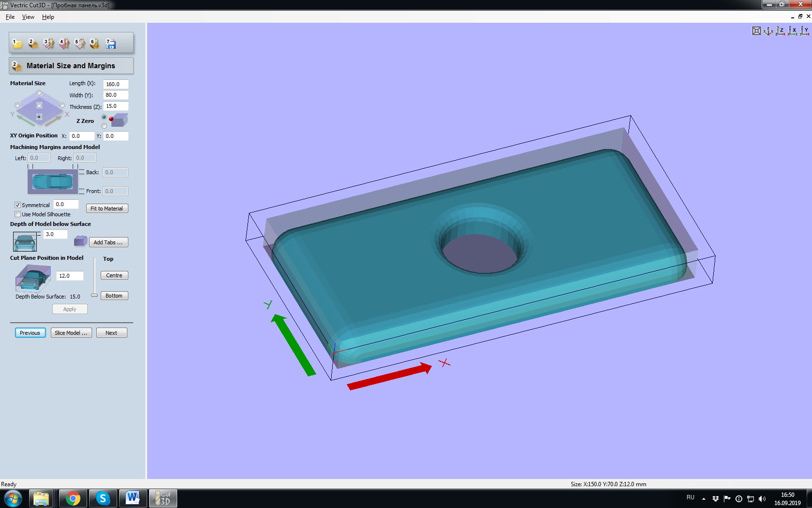Select top corner XY origin radio button
The height and width of the screenshot is (508, 812).
(39, 93)
